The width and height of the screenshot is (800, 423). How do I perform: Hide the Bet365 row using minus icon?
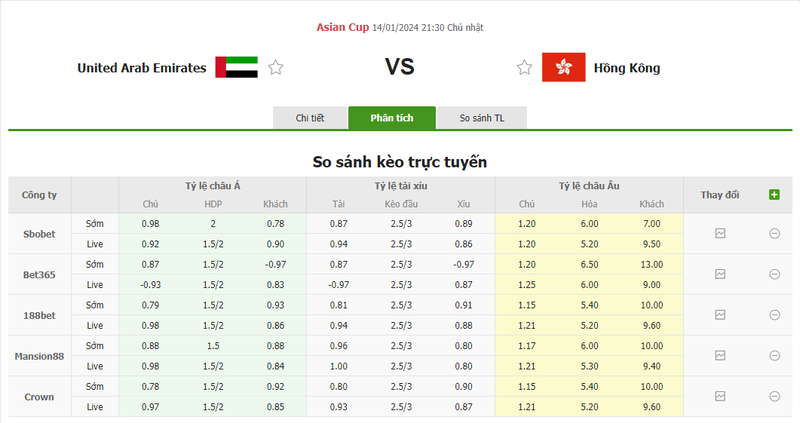[774, 274]
